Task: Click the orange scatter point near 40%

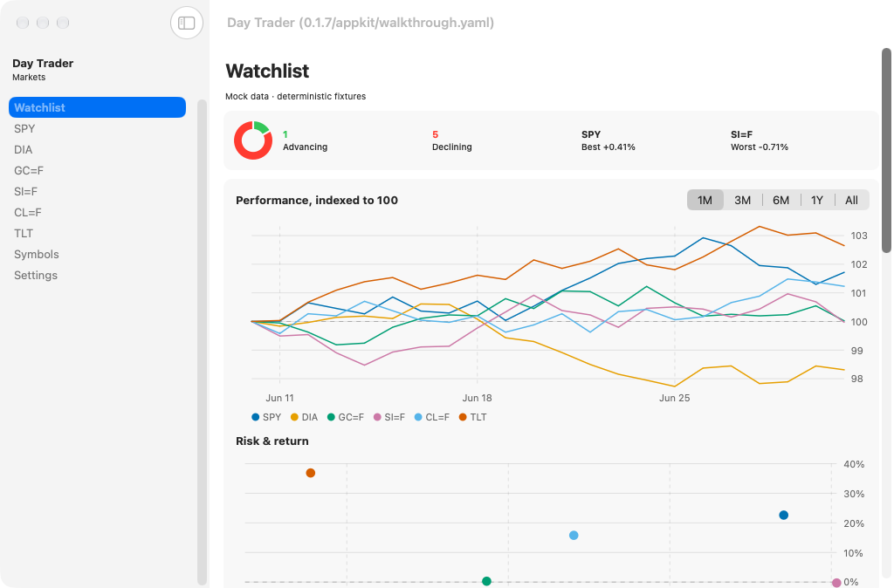Action: click(x=310, y=473)
